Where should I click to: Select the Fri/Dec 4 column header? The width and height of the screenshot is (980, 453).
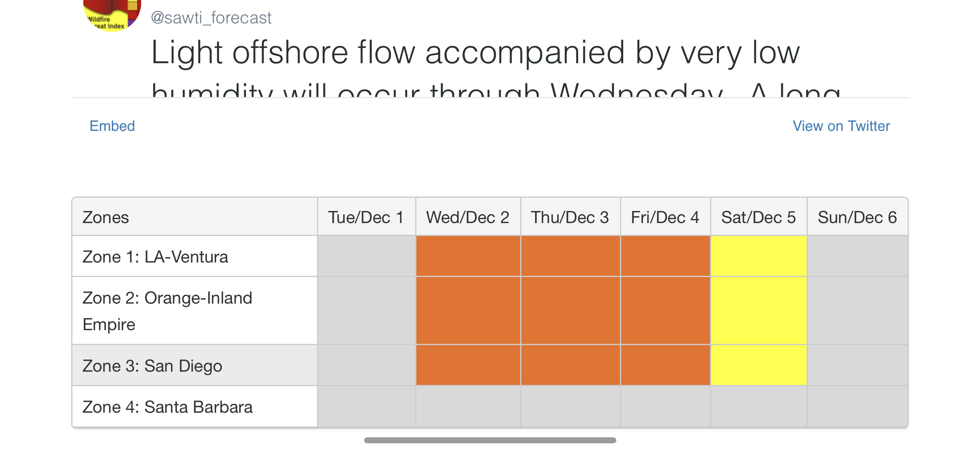pyautogui.click(x=665, y=217)
